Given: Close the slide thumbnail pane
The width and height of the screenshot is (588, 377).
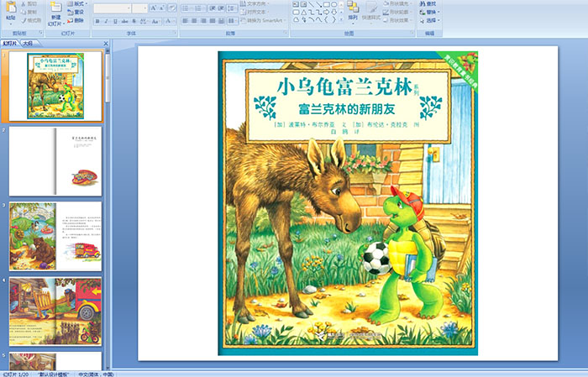Looking at the screenshot, I should point(106,44).
